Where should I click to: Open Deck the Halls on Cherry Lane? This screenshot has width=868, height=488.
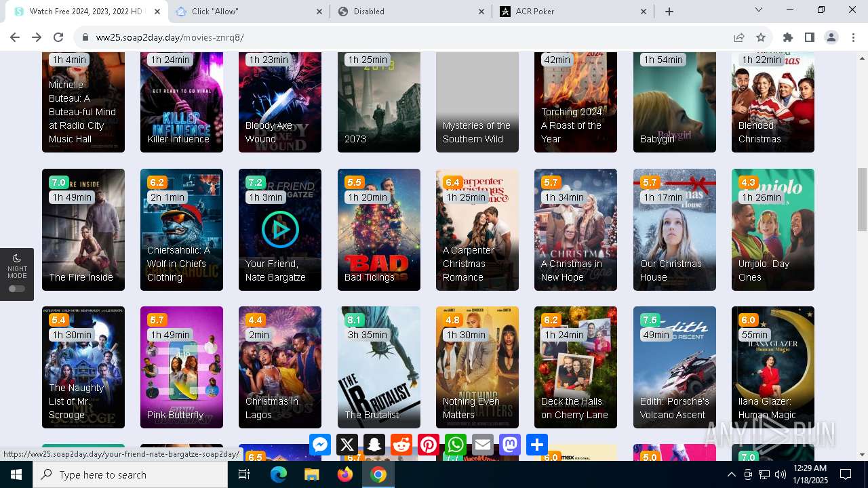[576, 367]
